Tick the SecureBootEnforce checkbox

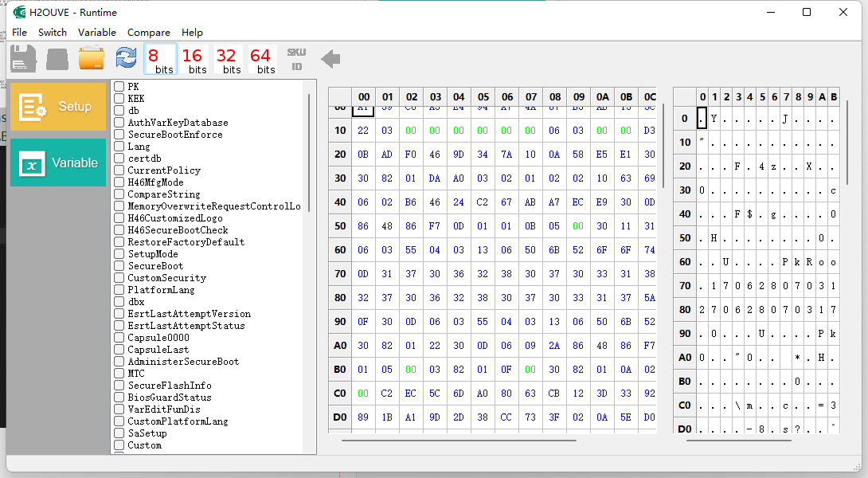click(119, 135)
